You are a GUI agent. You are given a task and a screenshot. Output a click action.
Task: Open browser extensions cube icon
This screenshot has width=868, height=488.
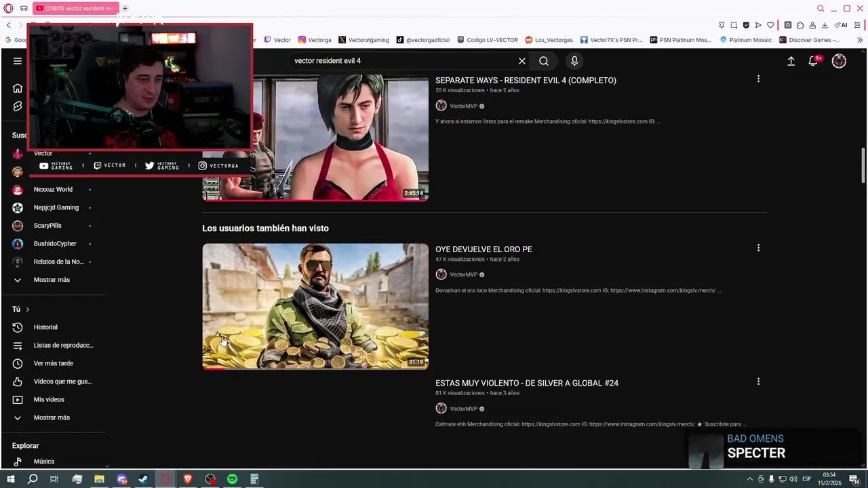[x=800, y=25]
